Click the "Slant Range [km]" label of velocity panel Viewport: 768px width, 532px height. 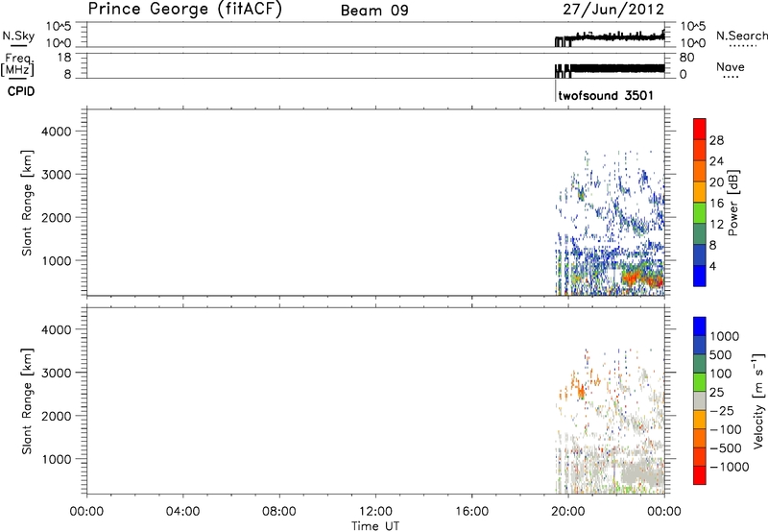pyautogui.click(x=27, y=401)
